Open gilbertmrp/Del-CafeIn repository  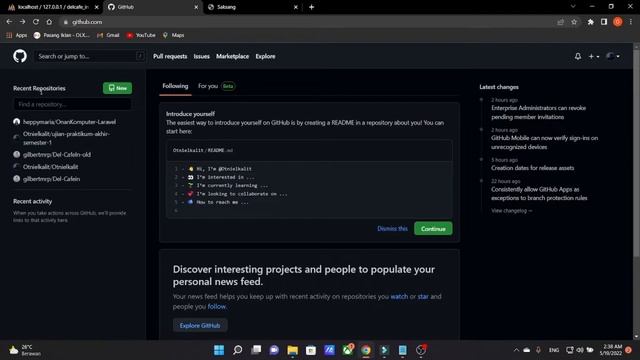[x=51, y=179]
